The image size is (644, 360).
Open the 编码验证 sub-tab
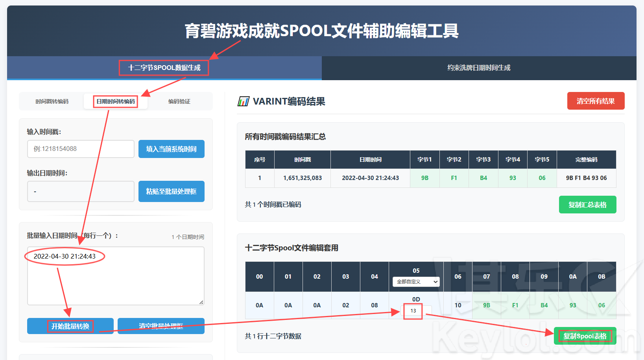(x=179, y=101)
